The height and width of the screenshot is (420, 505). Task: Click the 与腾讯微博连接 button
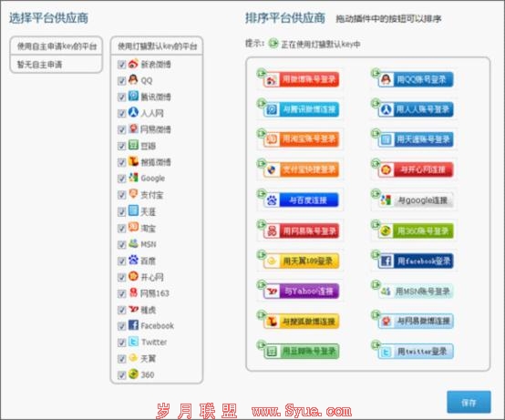pos(301,109)
